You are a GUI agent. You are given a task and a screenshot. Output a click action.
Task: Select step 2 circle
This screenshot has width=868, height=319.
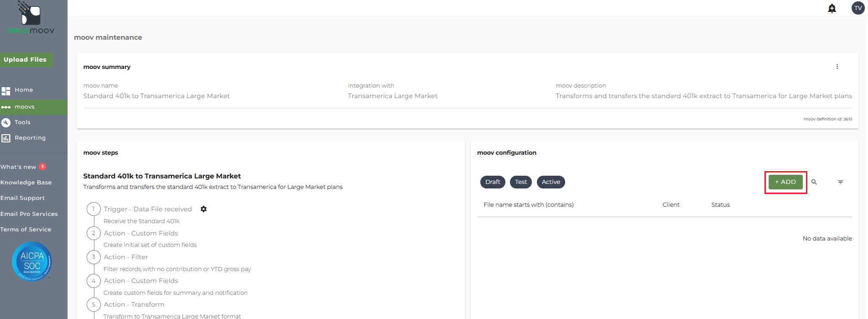[x=94, y=233]
